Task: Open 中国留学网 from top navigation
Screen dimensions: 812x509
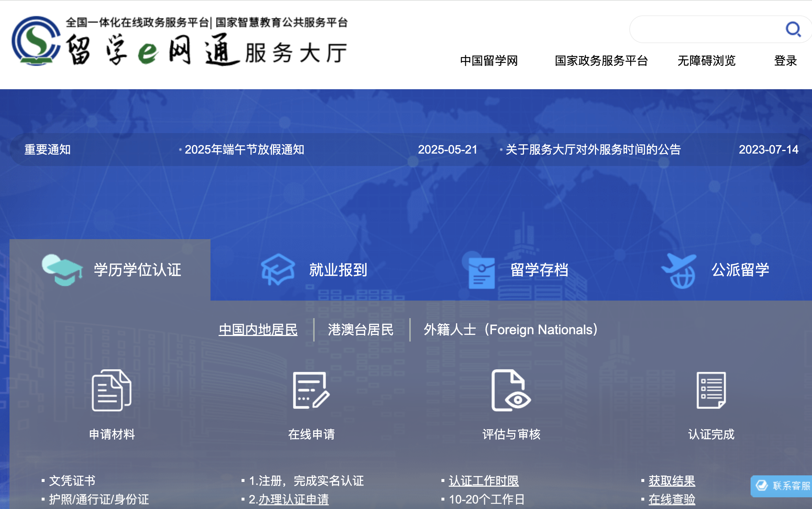Action: click(489, 61)
